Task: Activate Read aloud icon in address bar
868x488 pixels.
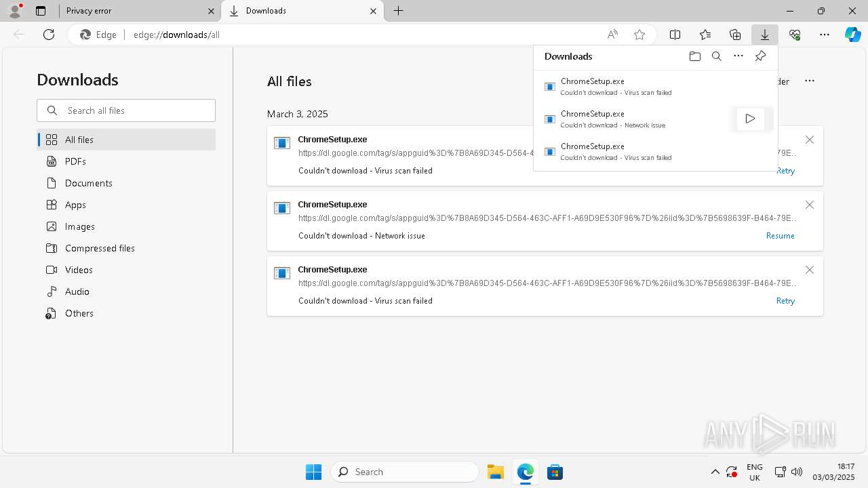Action: pos(612,35)
